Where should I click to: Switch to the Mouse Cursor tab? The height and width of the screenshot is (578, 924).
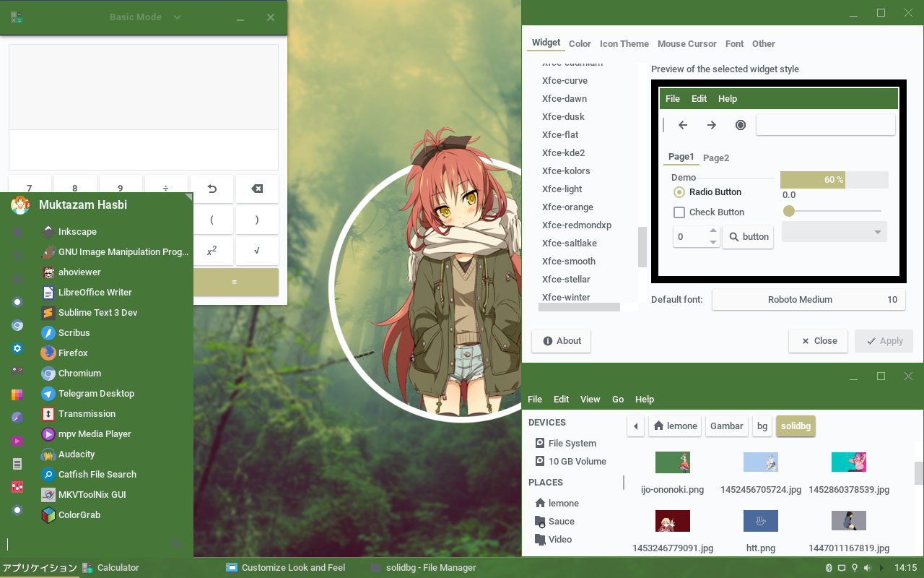point(687,44)
